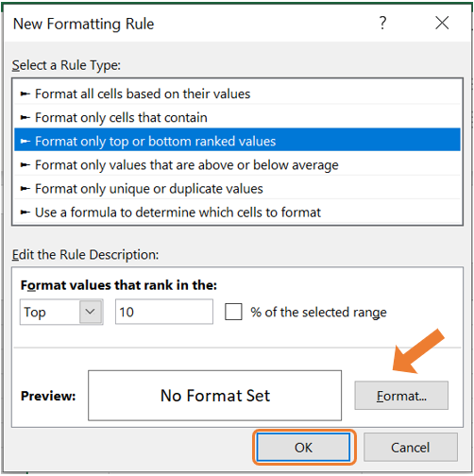Open the Format... button options
The height and width of the screenshot is (476, 474).
point(401,396)
